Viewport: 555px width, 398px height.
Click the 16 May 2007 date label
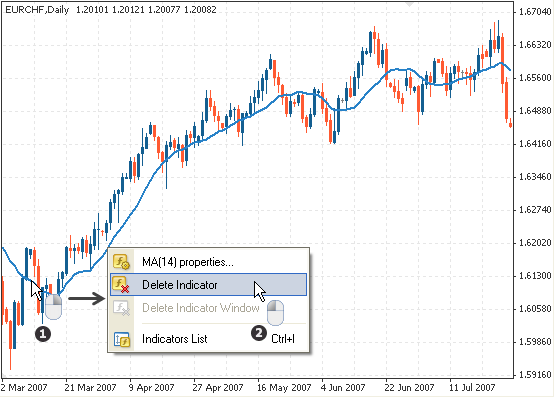click(x=284, y=388)
